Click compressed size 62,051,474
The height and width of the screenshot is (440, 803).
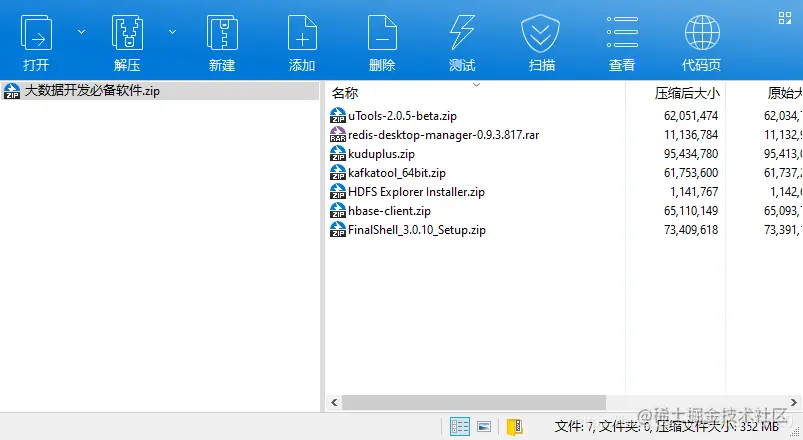(691, 116)
